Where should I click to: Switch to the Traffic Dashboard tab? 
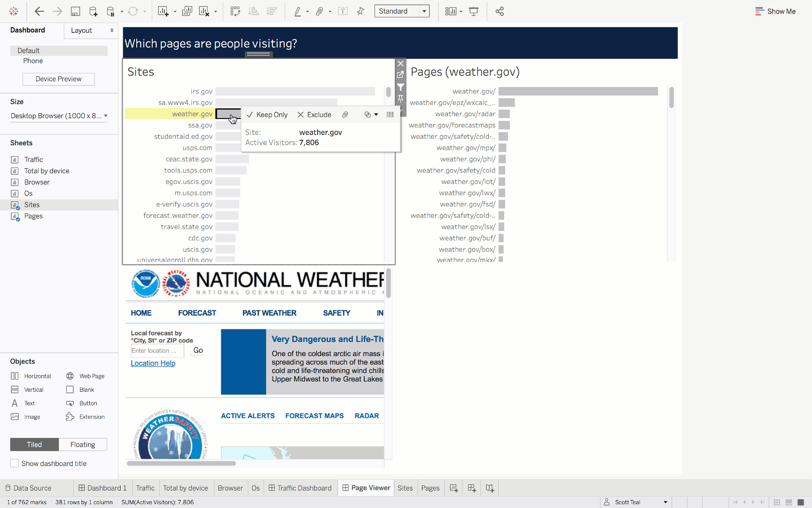[x=300, y=488]
